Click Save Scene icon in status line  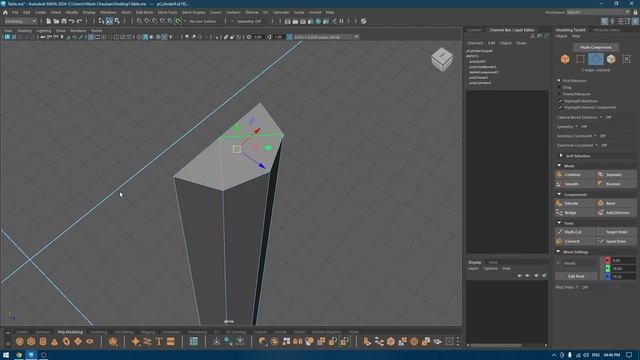(x=64, y=21)
